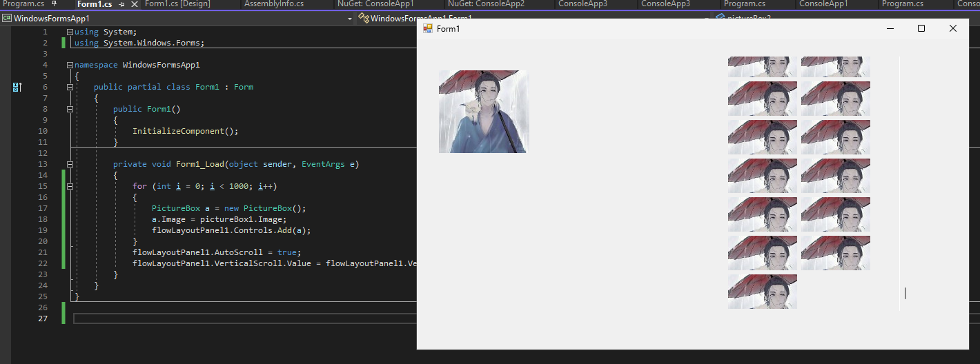Collapse the Form1() constructor at line 8
The image size is (980, 364).
coord(70,109)
